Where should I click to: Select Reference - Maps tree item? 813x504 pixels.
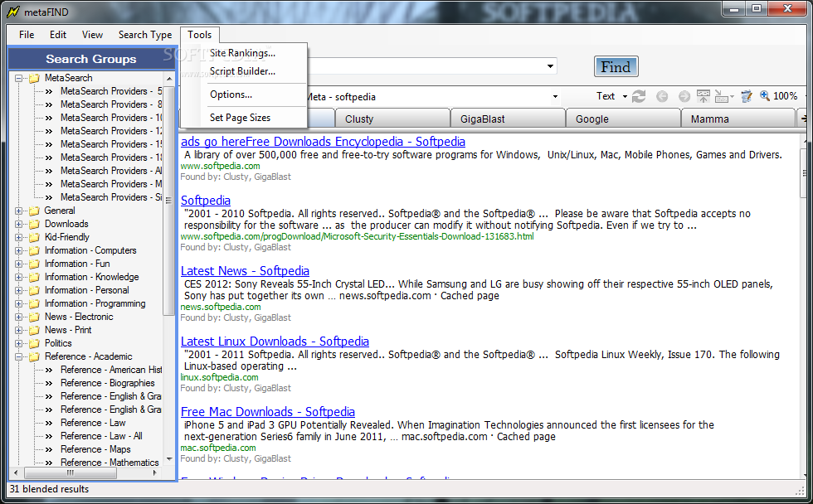click(95, 449)
